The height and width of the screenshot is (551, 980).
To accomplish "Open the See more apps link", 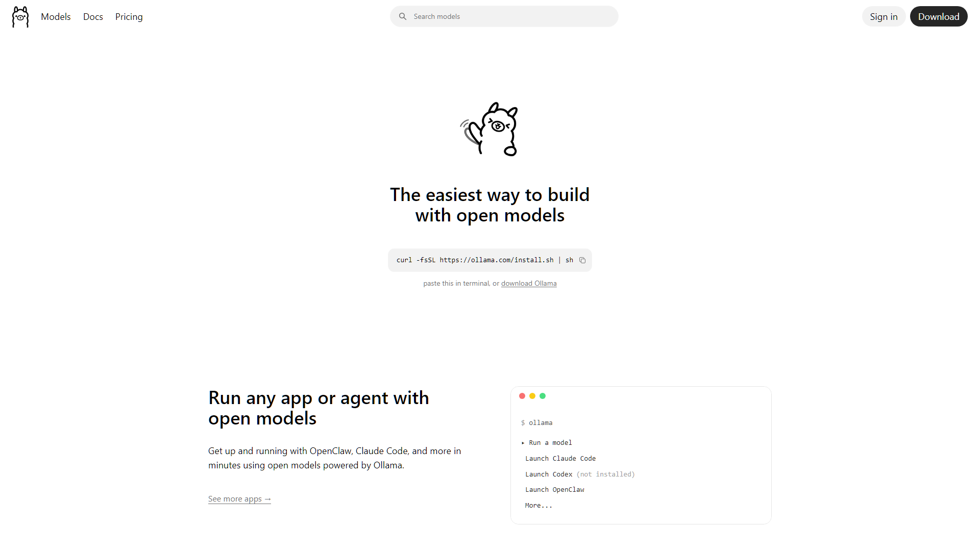I will 239,499.
